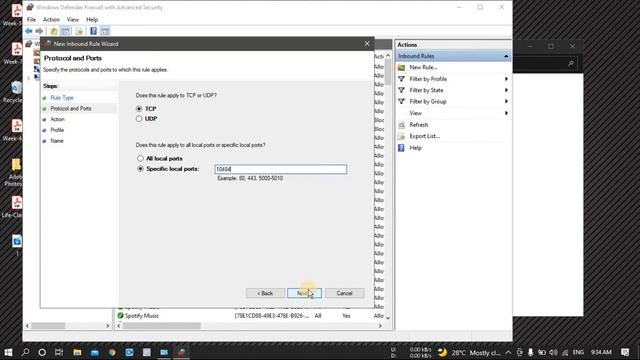
Task: Cancel the New Inbound Rule Wizard
Action: point(344,293)
